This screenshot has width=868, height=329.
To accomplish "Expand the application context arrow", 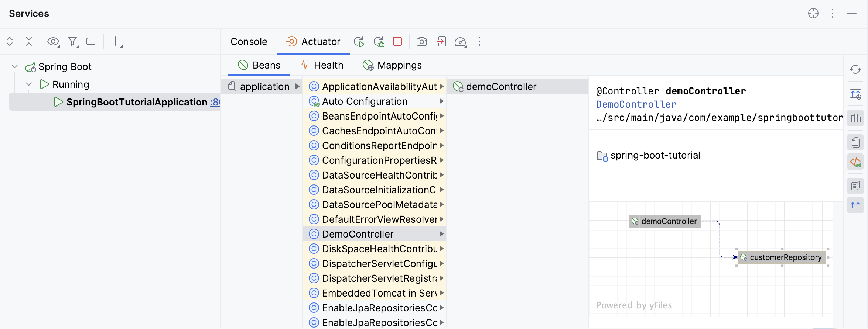I will [298, 86].
